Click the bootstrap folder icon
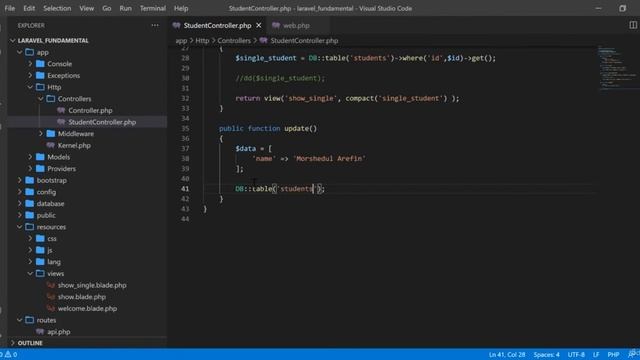640x360 pixels. point(29,180)
